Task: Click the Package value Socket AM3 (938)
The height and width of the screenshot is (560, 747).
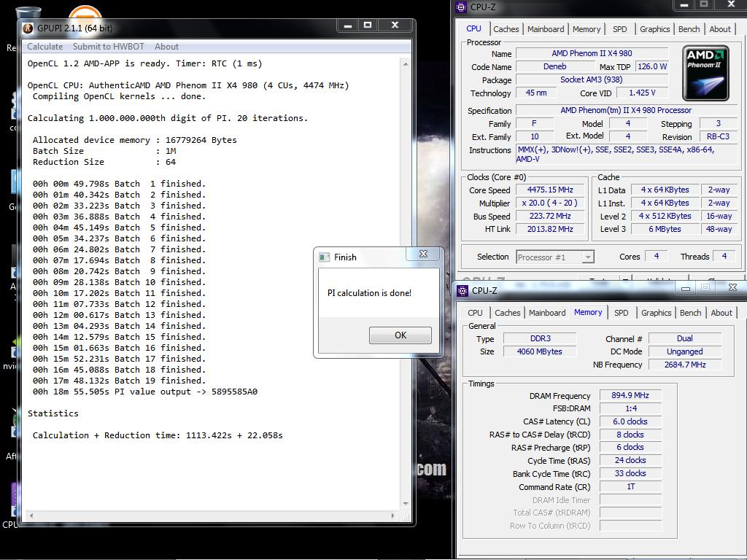Action: click(x=592, y=80)
